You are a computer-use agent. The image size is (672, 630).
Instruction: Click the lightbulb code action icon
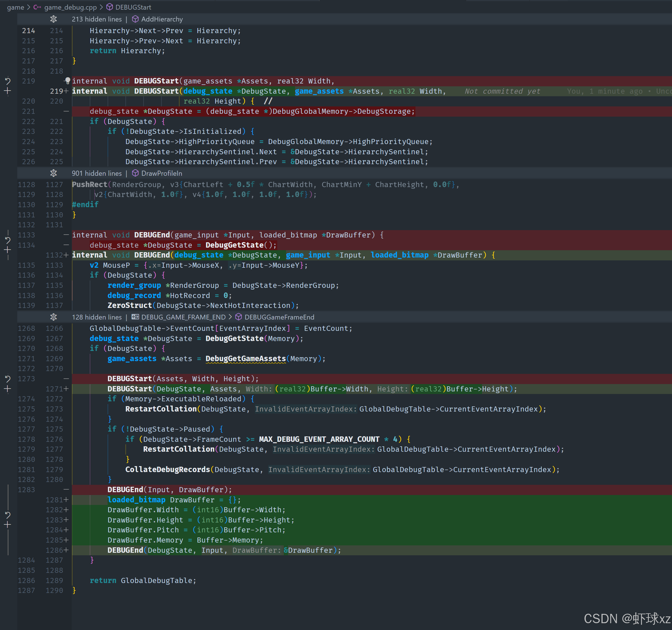(67, 80)
